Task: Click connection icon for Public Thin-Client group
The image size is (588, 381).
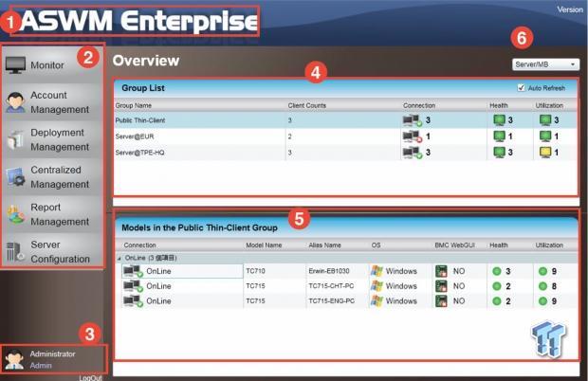Action: pos(413,120)
